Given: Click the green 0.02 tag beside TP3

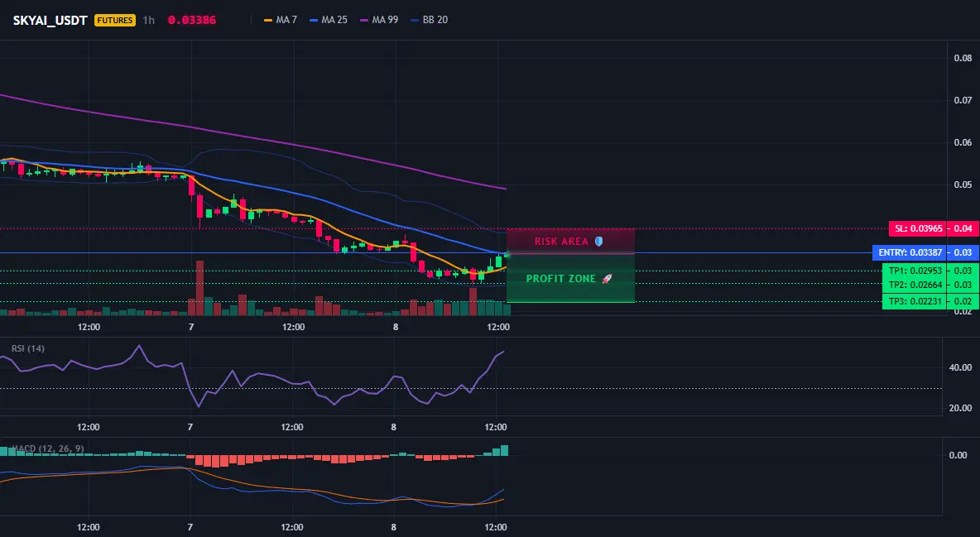Looking at the screenshot, I should click(963, 301).
